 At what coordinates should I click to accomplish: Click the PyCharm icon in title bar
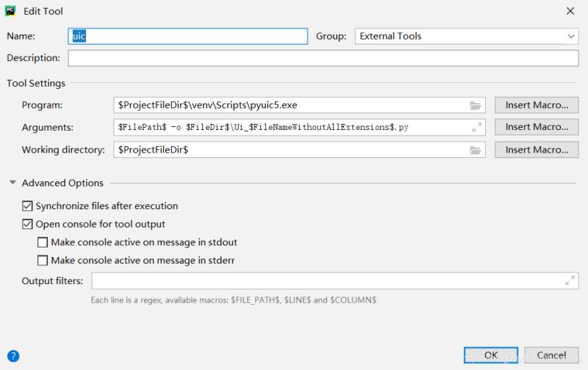click(x=12, y=11)
